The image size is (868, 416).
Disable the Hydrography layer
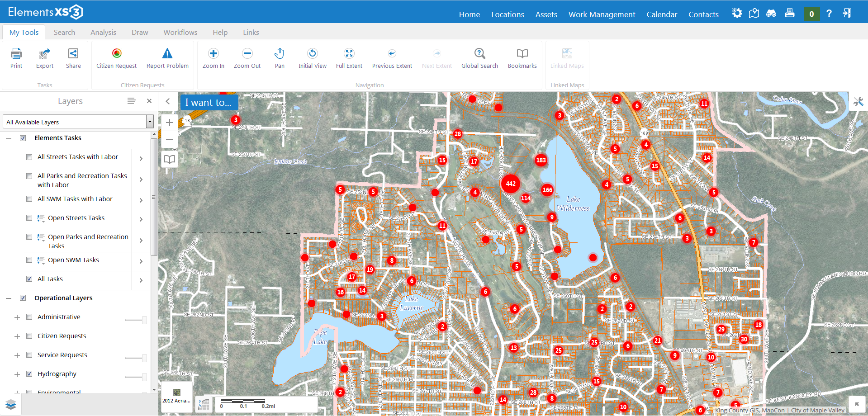pos(29,373)
